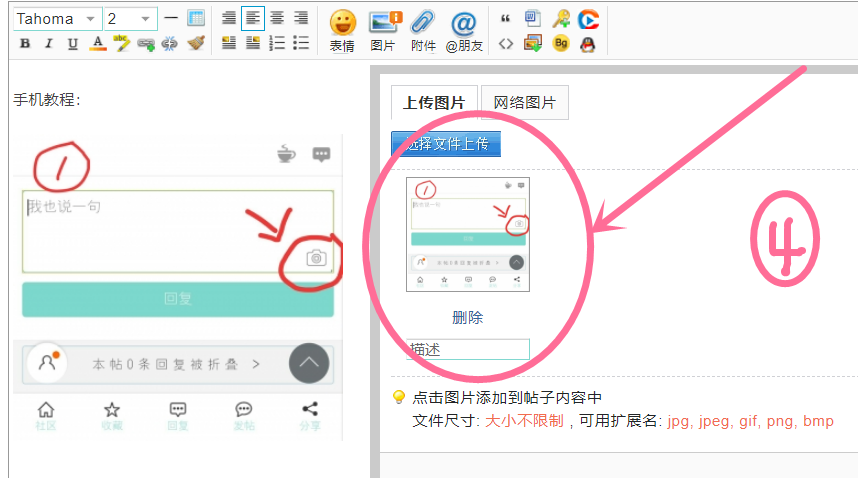Clear formatting with the brush icon
Viewport: 858px width, 478px height.
tap(195, 43)
